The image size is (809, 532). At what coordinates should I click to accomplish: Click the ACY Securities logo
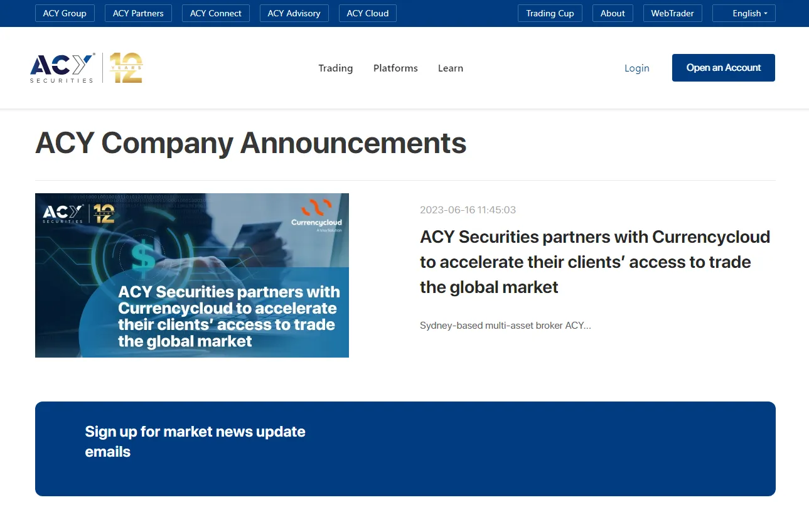(87, 68)
